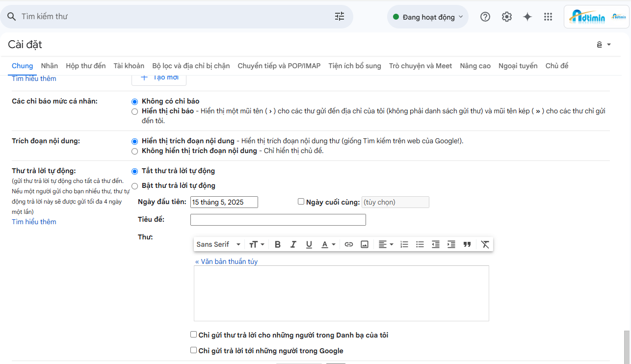Open the Nâng cao tab
Image resolution: width=631 pixels, height=364 pixels.
tap(475, 66)
